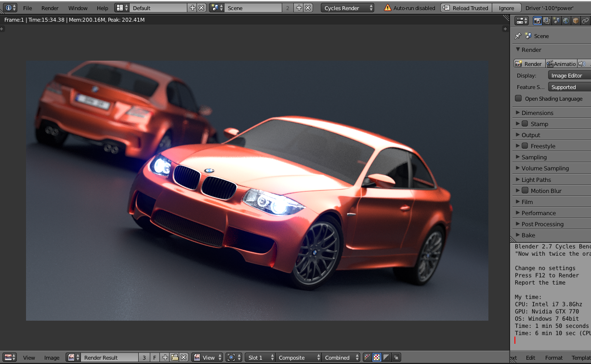This screenshot has height=364, width=591.
Task: Open the Combined pass dropdown
Action: click(341, 357)
